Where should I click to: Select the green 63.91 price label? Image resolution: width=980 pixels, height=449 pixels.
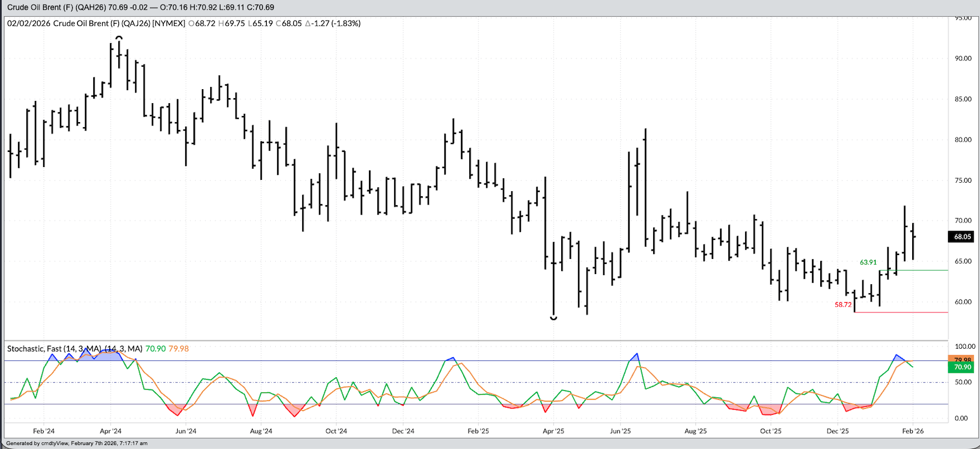[868, 262]
